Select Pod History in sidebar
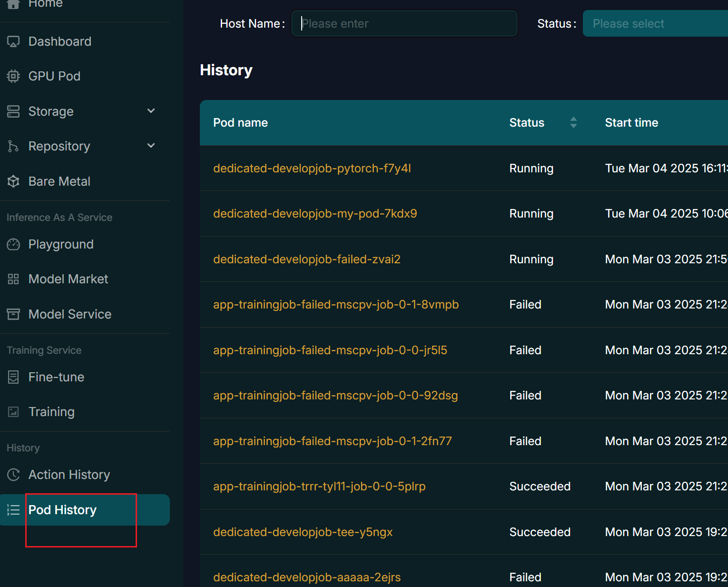 click(62, 510)
